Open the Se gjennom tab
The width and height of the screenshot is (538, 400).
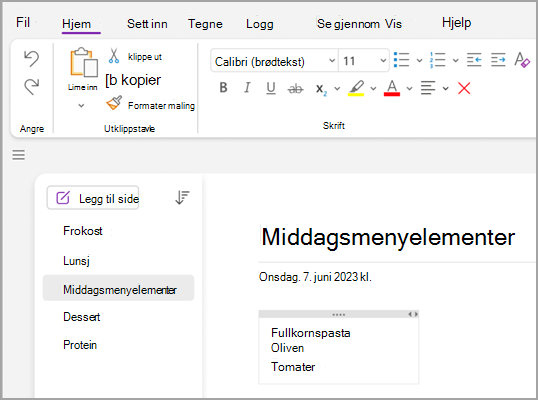348,24
